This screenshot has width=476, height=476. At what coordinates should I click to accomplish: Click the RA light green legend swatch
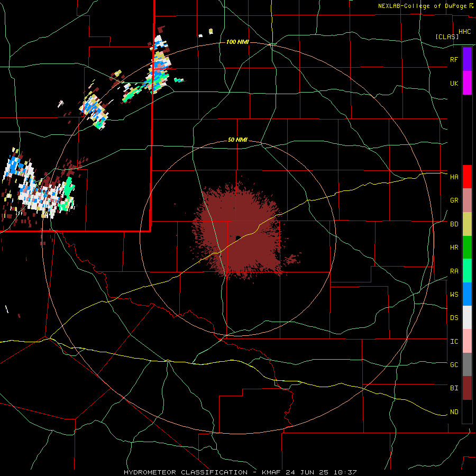point(467,271)
